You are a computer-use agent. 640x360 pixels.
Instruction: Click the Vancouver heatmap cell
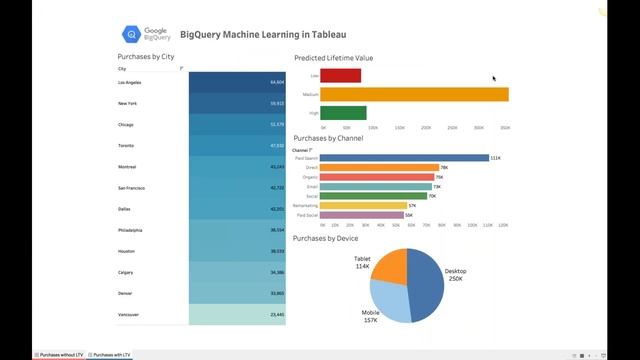click(x=237, y=314)
